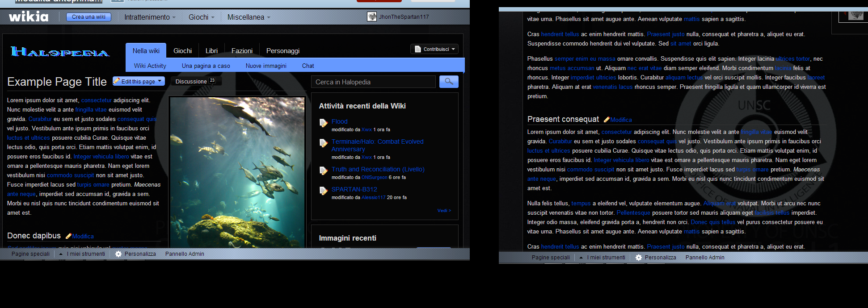
Task: Select the Fazioni tab
Action: pos(242,51)
